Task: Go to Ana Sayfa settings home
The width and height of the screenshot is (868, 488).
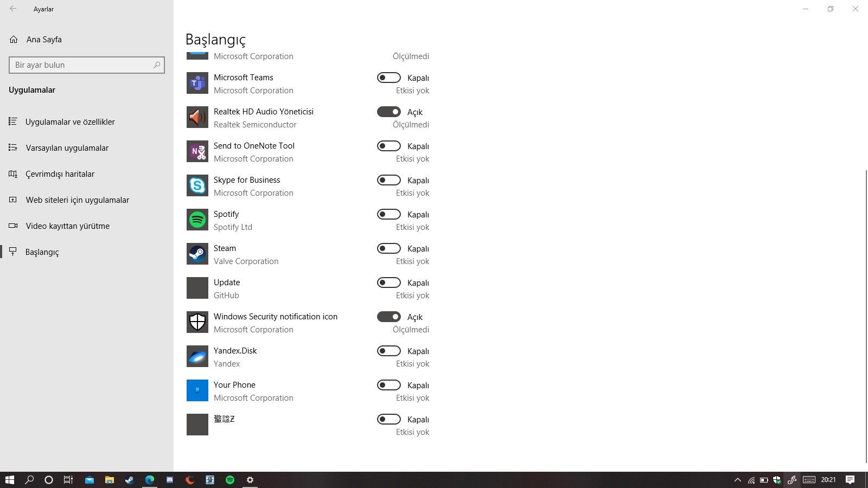Action: (87, 40)
